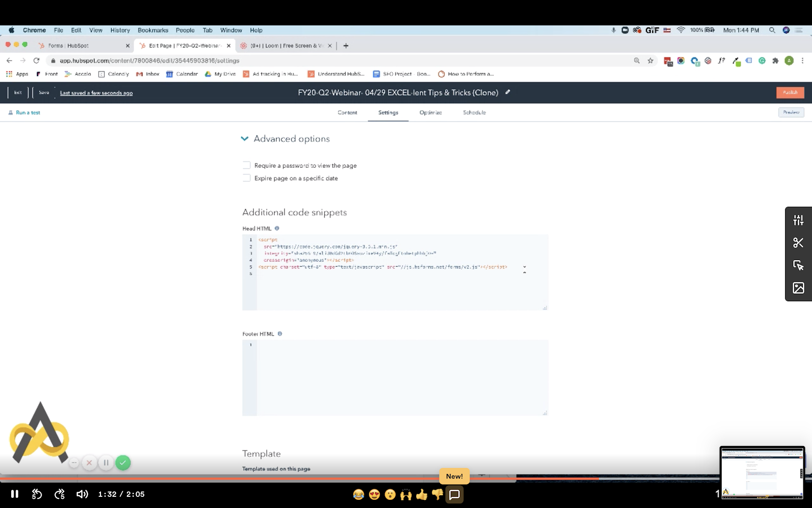Mute the video volume speaker icon
Image resolution: width=812 pixels, height=508 pixels.
82,494
